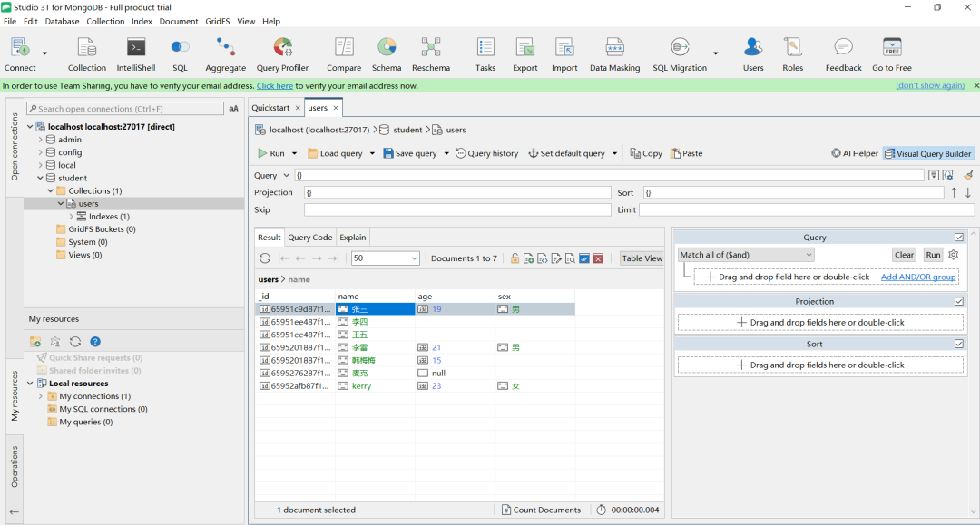980x525 pixels.
Task: Click the add document icon in results toolbar
Action: pyautogui.click(x=528, y=258)
